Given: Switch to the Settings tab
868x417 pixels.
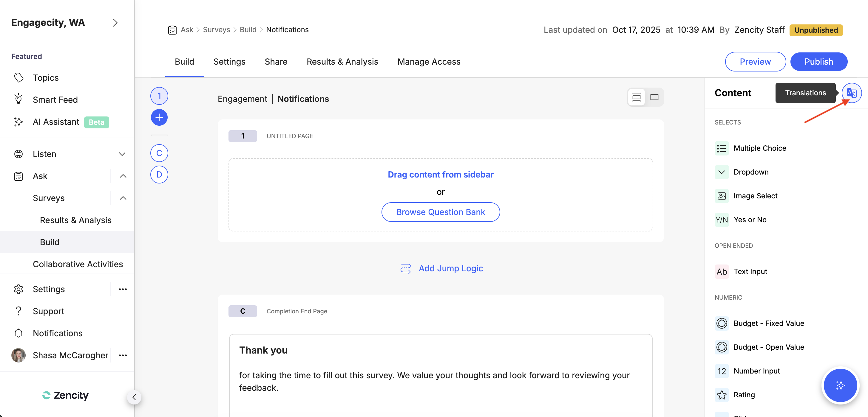Looking at the screenshot, I should [229, 62].
